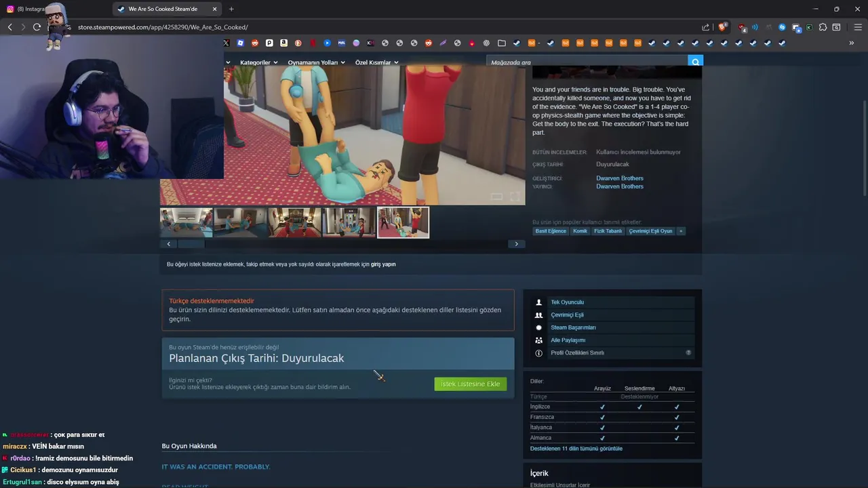The image size is (868, 488).
Task: Click the Profil Özellikleri info icon
Action: click(539, 353)
